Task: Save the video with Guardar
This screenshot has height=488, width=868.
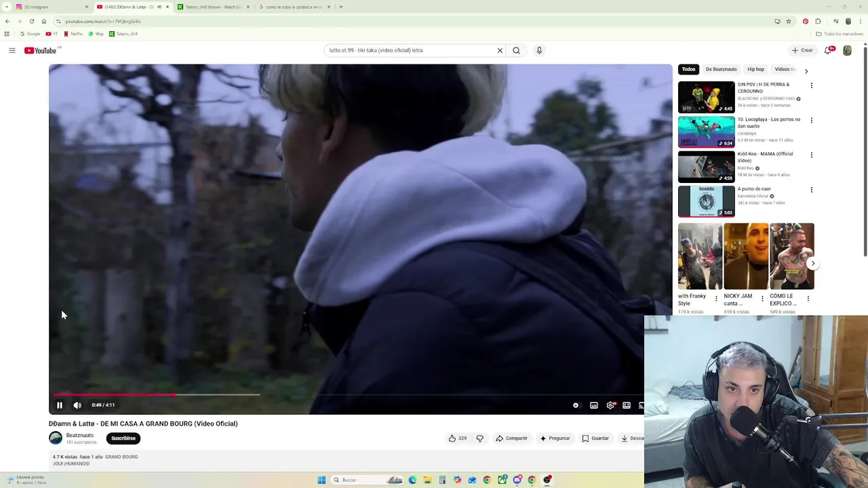Action: tap(595, 439)
